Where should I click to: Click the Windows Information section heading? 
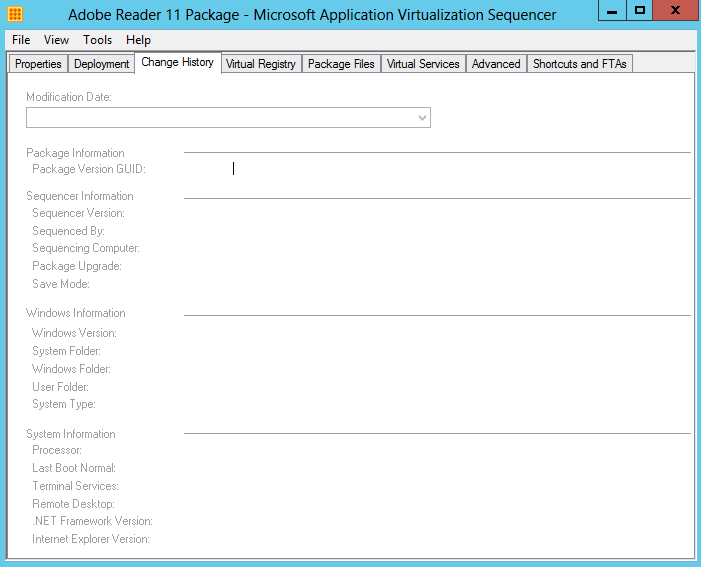coord(76,313)
